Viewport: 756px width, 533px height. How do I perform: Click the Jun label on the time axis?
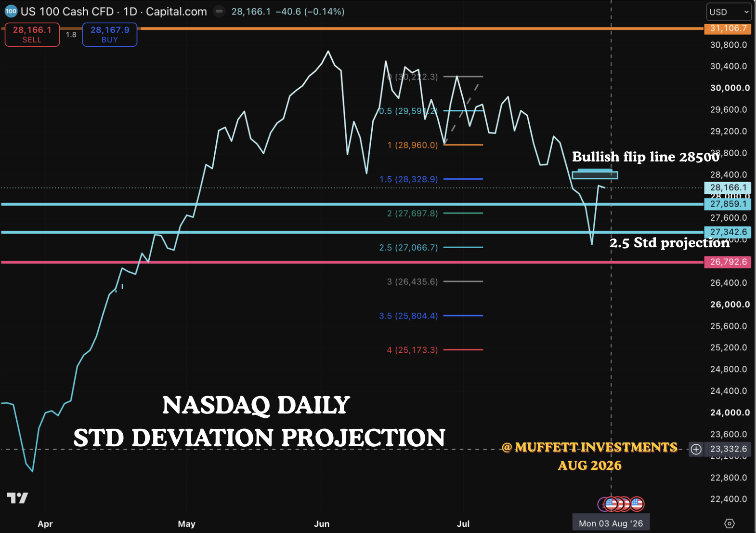(322, 524)
